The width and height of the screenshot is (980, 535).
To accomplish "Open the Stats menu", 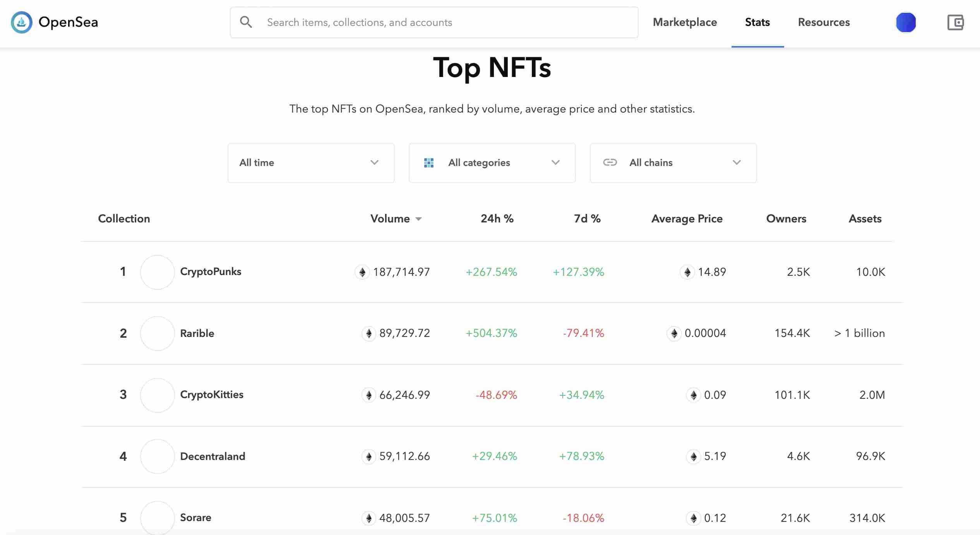I will click(x=757, y=22).
